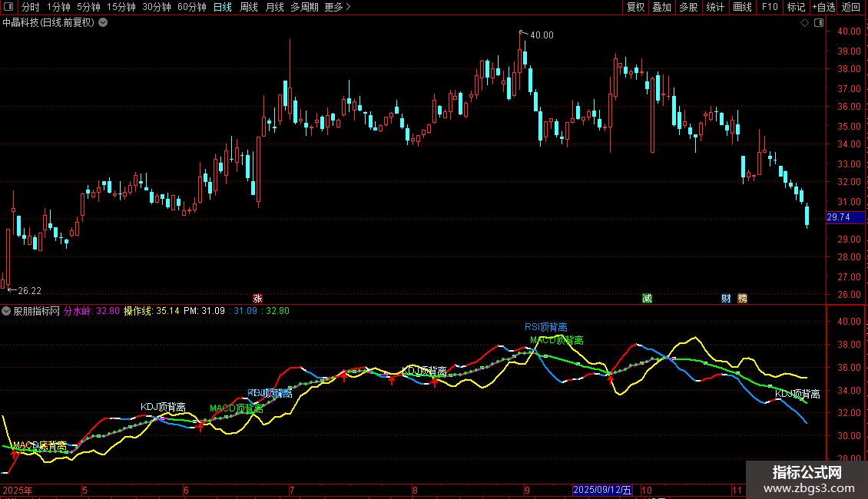The width and height of the screenshot is (868, 499).
Task: Click the 40.00 high price annotation
Action: point(542,35)
